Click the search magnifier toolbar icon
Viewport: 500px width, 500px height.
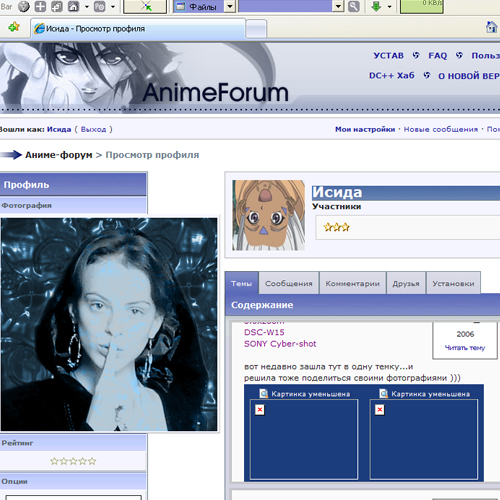pos(354,6)
